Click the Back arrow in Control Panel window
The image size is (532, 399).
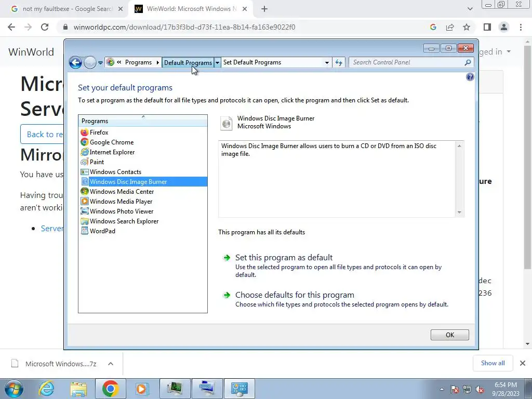pyautogui.click(x=75, y=62)
